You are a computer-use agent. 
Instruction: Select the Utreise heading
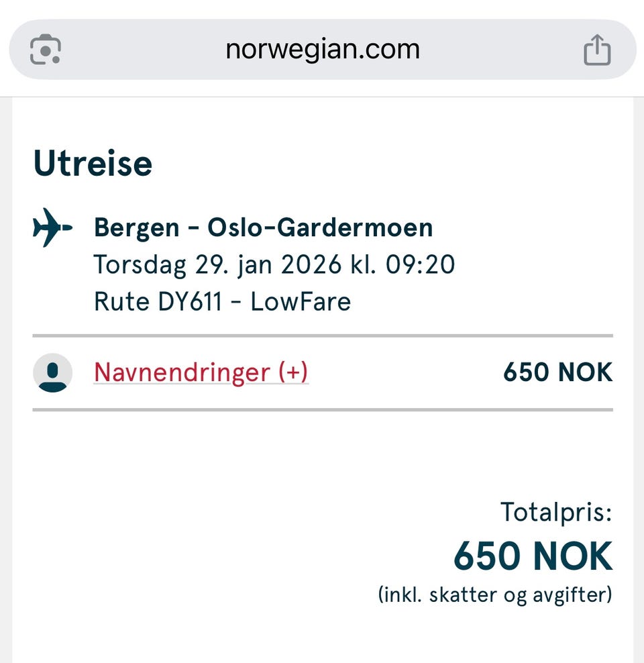(93, 163)
